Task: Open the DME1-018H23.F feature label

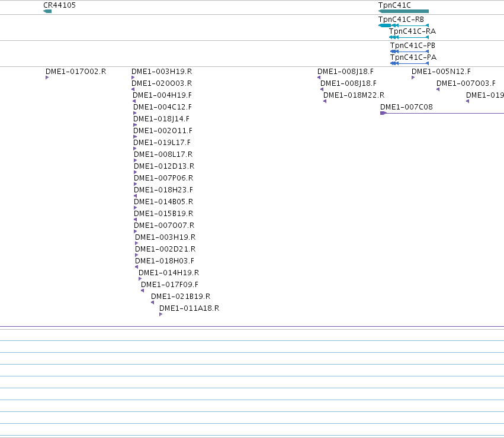Action: (x=163, y=190)
